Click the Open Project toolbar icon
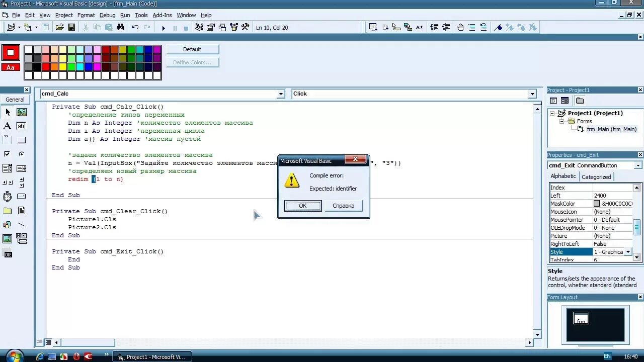Image resolution: width=644 pixels, height=362 pixels. point(60,28)
